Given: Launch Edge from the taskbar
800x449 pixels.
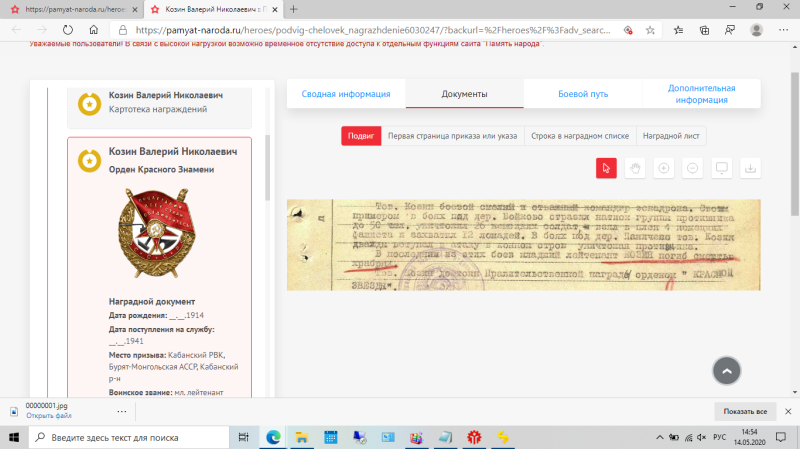Looking at the screenshot, I should click(273, 437).
